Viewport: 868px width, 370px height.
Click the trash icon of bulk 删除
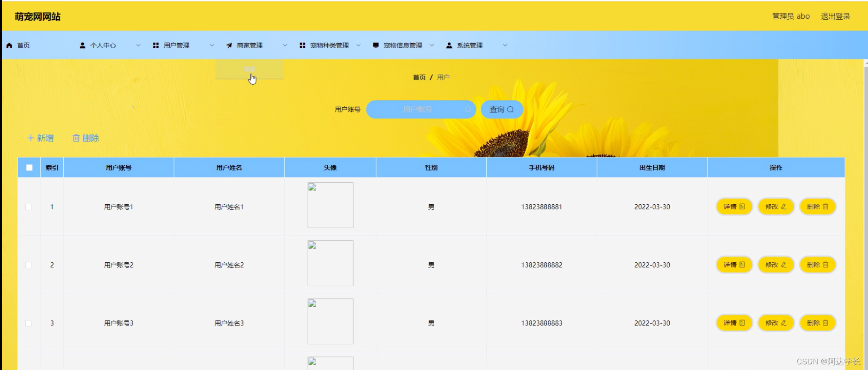pos(76,138)
